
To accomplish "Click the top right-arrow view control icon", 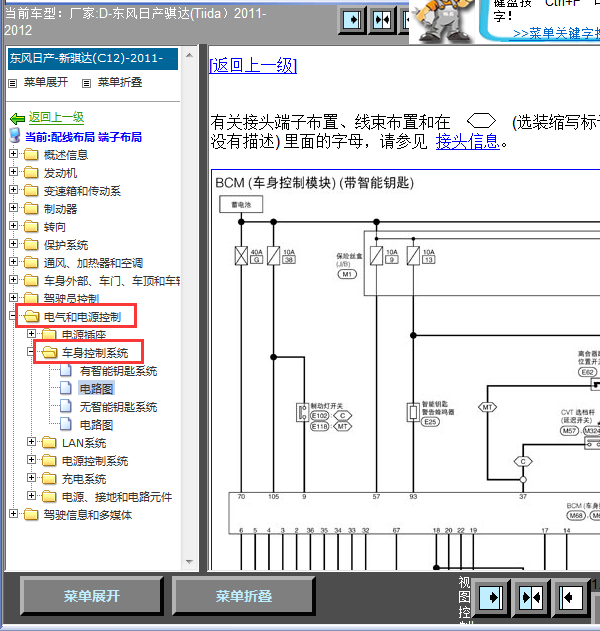I will [352, 20].
